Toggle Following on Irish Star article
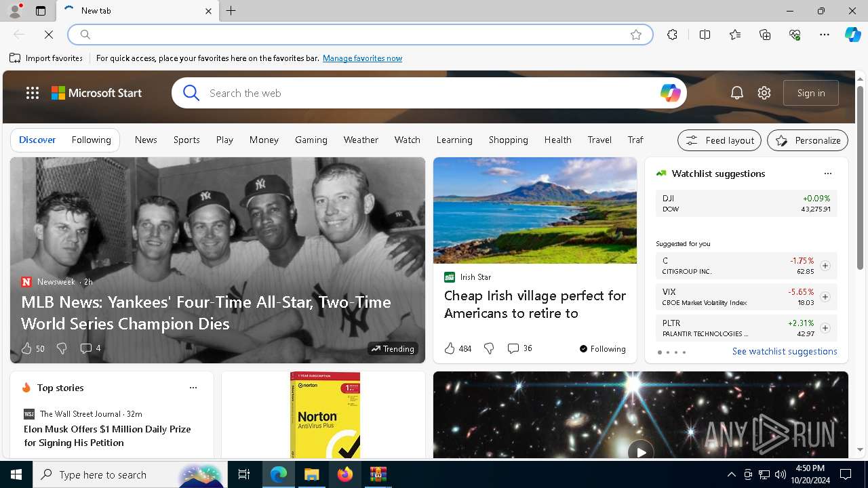 click(603, 349)
